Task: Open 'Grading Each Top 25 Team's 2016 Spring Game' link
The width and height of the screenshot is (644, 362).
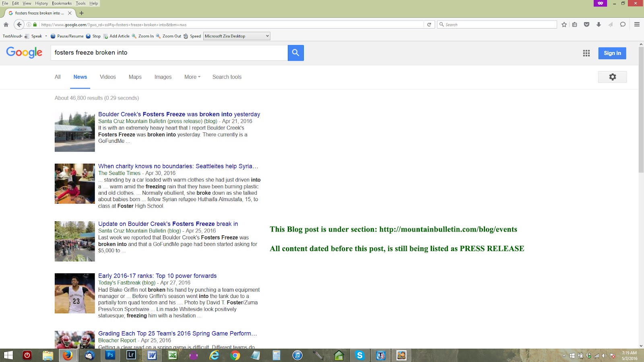Action: point(178,333)
